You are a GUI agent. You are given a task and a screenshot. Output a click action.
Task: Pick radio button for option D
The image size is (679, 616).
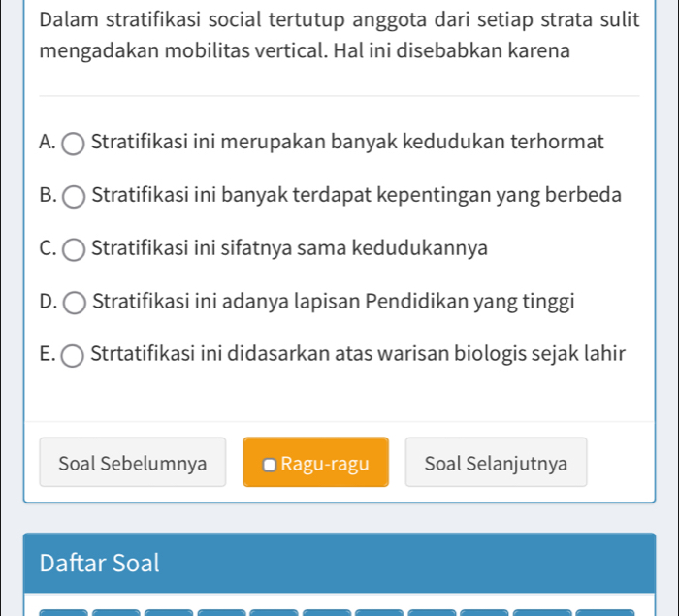pyautogui.click(x=74, y=303)
